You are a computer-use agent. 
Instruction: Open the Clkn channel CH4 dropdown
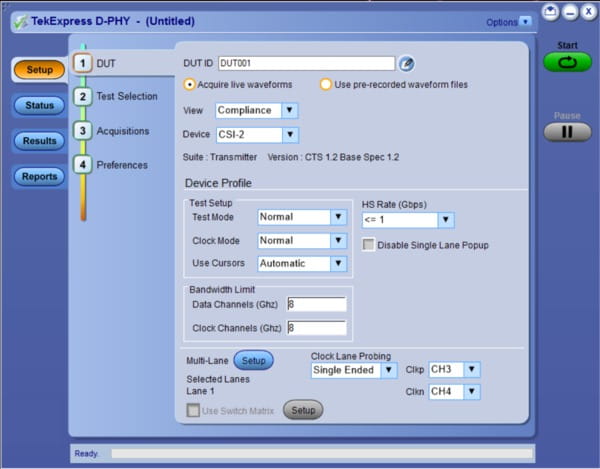coord(472,392)
